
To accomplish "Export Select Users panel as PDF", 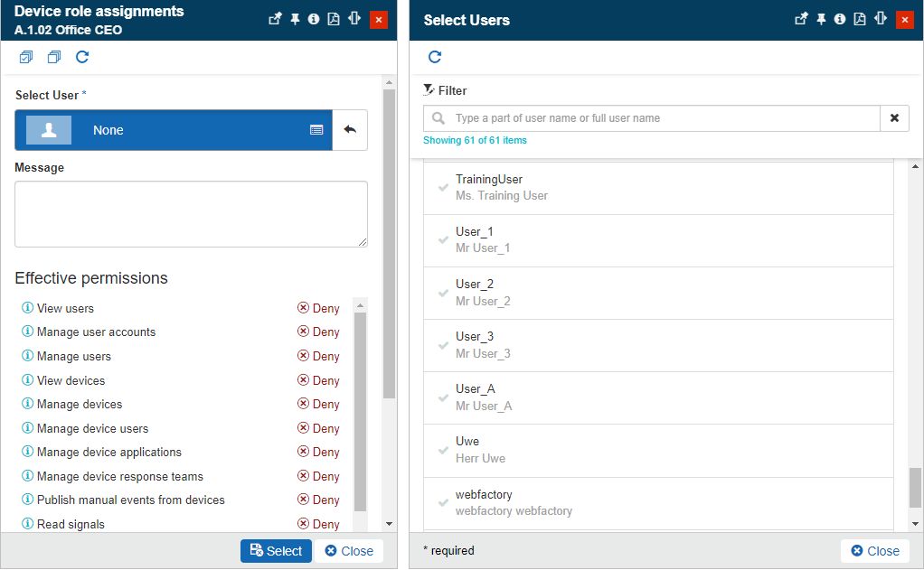I will [860, 19].
